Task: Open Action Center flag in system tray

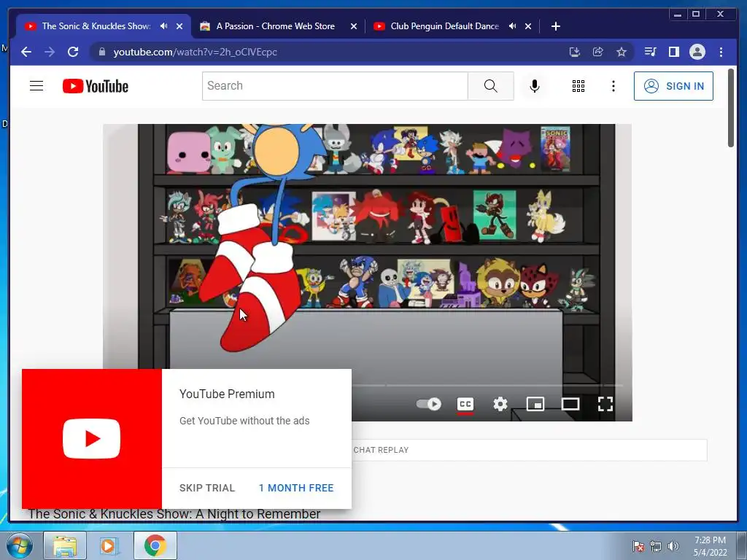Action: [638, 546]
